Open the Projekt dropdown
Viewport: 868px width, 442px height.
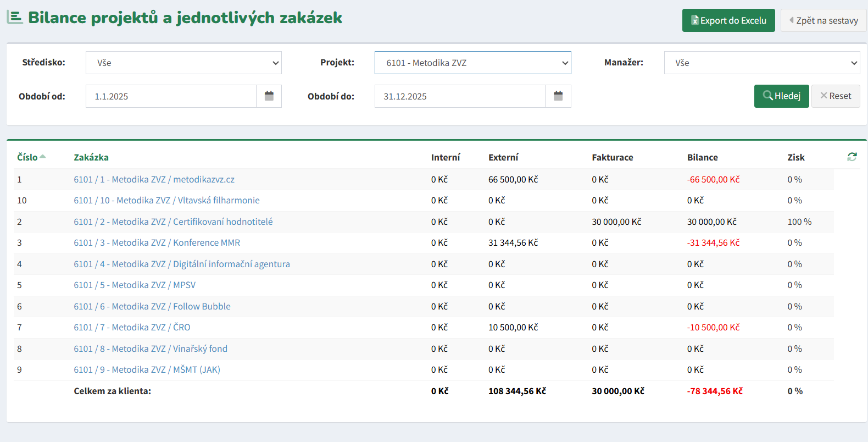[472, 63]
